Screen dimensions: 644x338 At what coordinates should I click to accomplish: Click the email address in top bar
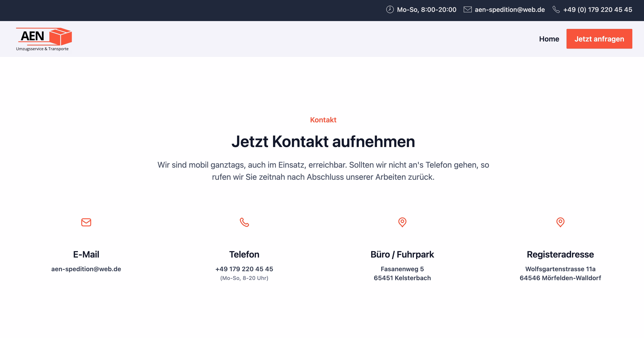[x=509, y=9]
